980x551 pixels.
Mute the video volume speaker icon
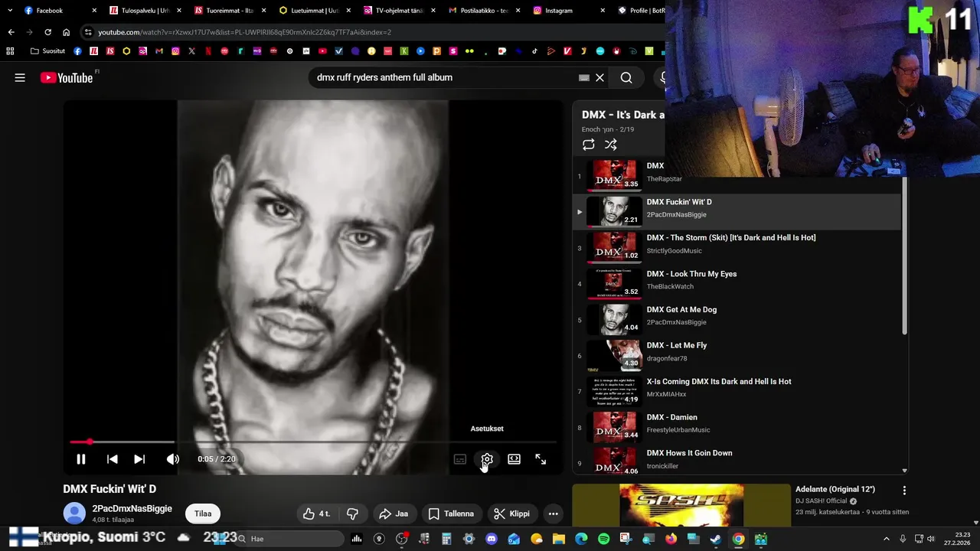point(173,459)
